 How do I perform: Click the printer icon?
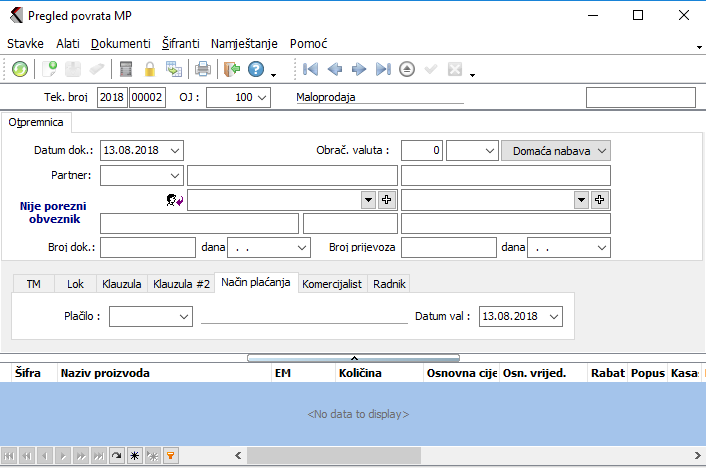[203, 69]
